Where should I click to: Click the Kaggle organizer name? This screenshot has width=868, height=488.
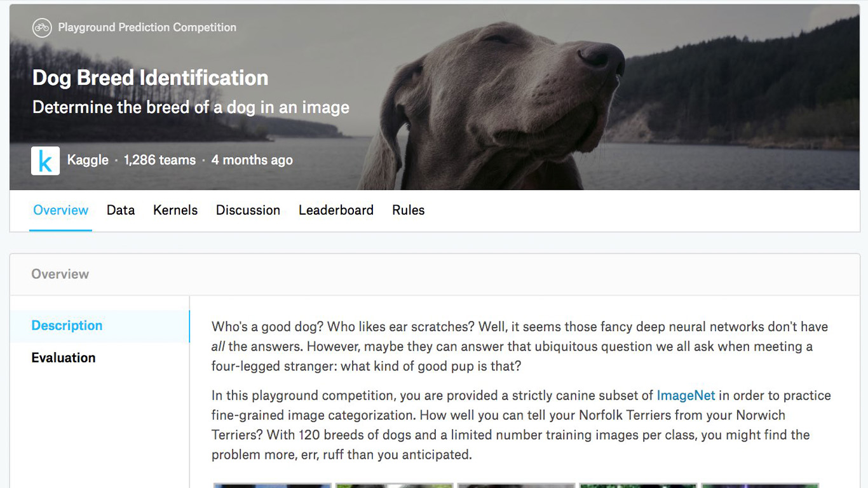pos(88,160)
